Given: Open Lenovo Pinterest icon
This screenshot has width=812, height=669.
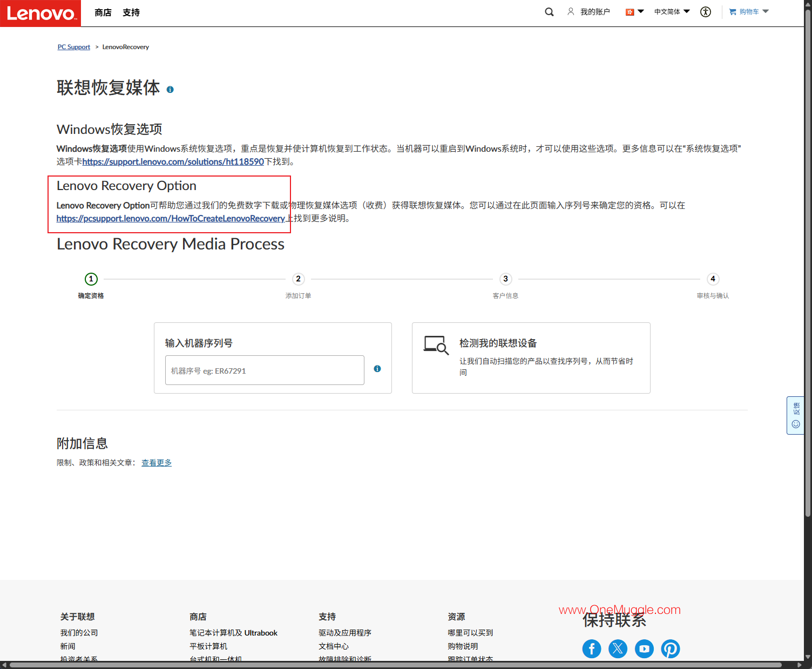Looking at the screenshot, I should click(x=671, y=648).
